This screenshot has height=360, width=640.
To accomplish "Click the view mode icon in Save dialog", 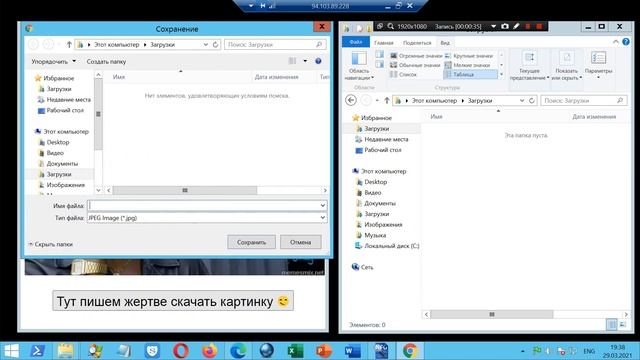I will click(292, 61).
